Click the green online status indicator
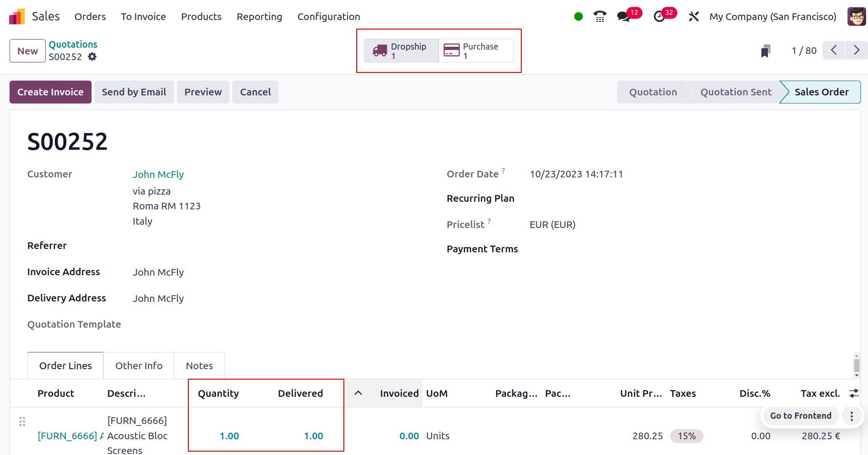The width and height of the screenshot is (868, 455). point(578,16)
